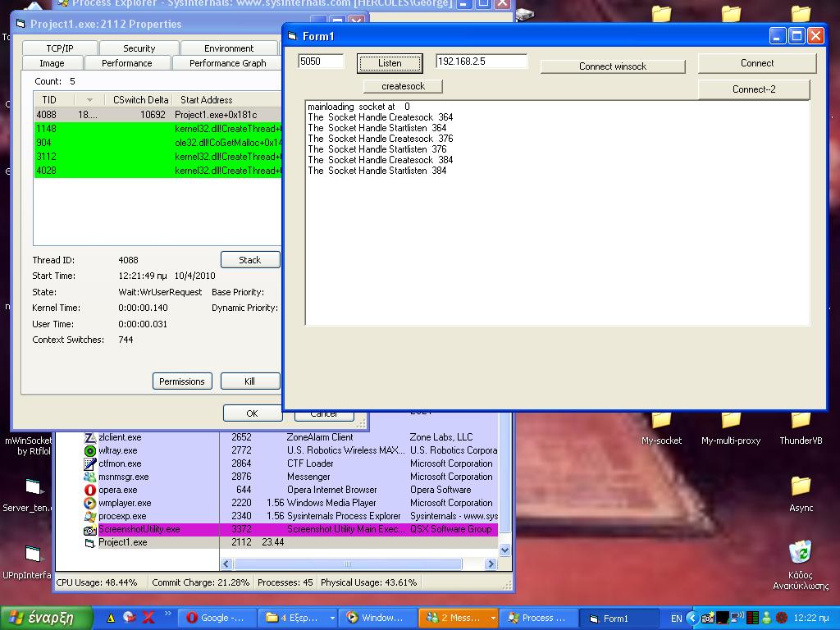Screen dimensions: 840x630
Task: Switch to the Performance tab
Action: click(127, 63)
